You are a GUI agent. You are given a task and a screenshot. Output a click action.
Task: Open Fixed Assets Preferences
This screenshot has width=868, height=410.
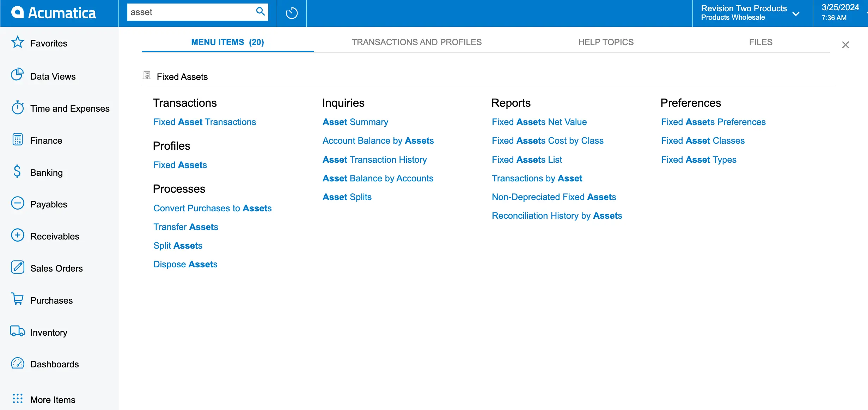713,122
